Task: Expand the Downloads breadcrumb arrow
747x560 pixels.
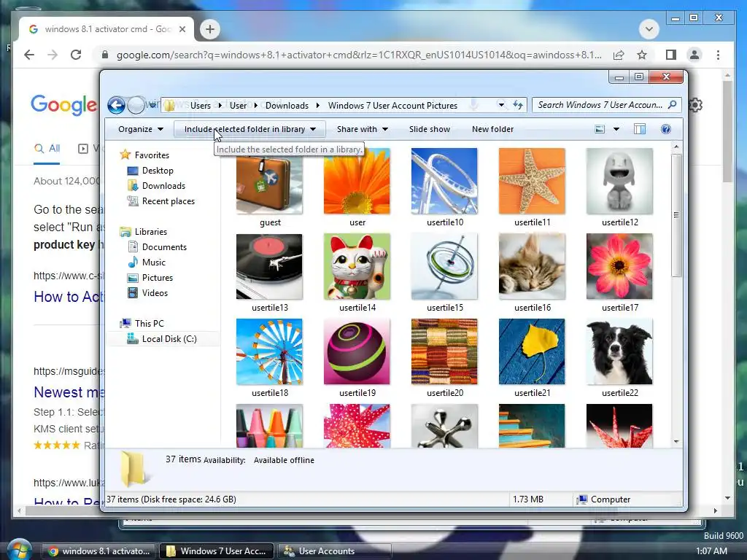Action: 318,105
